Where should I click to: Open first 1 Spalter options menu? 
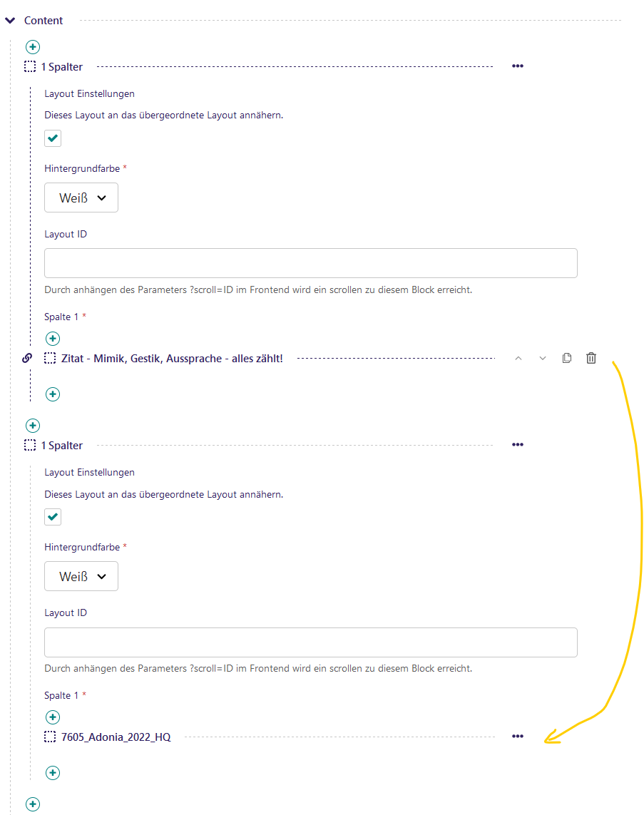(518, 66)
